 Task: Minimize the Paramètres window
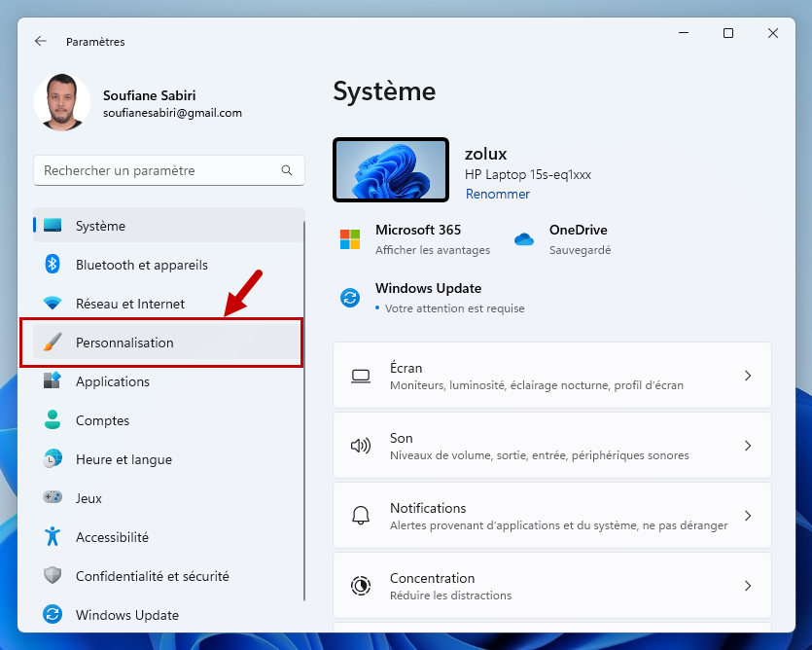[x=684, y=33]
